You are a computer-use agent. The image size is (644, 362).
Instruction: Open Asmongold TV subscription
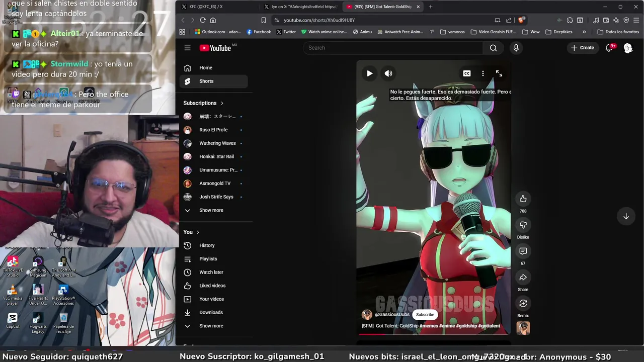[213, 184]
